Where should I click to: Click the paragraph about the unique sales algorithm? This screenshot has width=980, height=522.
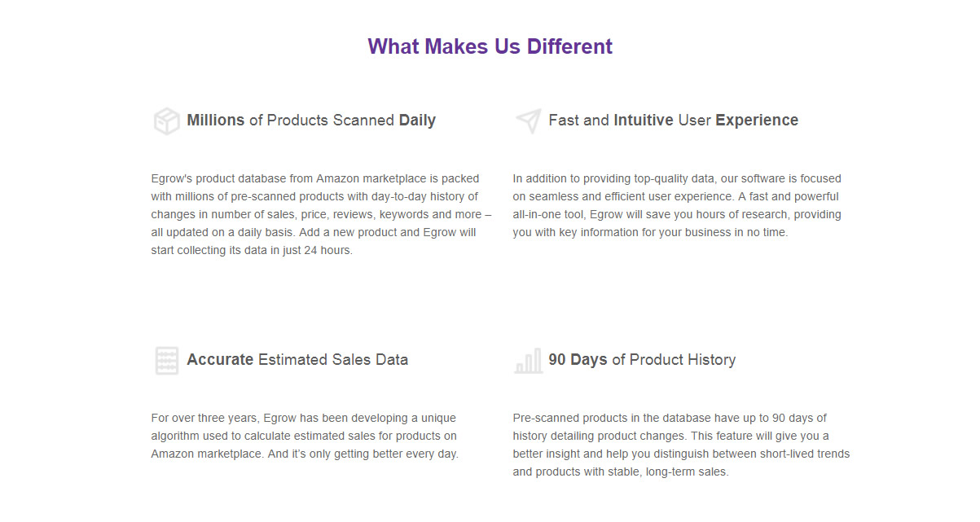305,436
